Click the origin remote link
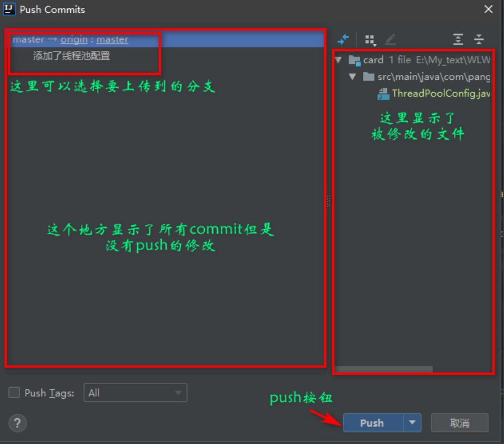 74,39
